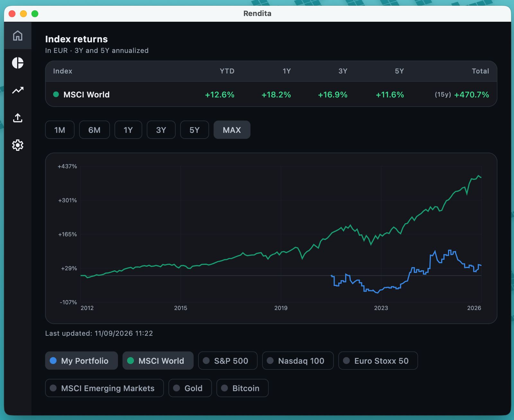
Task: Click the Total column header
Action: [x=480, y=71]
